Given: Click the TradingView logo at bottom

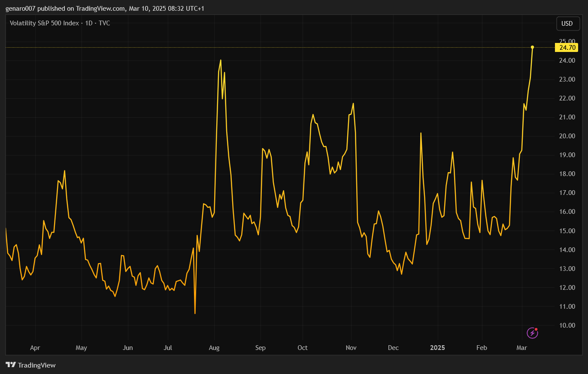Looking at the screenshot, I should pyautogui.click(x=31, y=365).
